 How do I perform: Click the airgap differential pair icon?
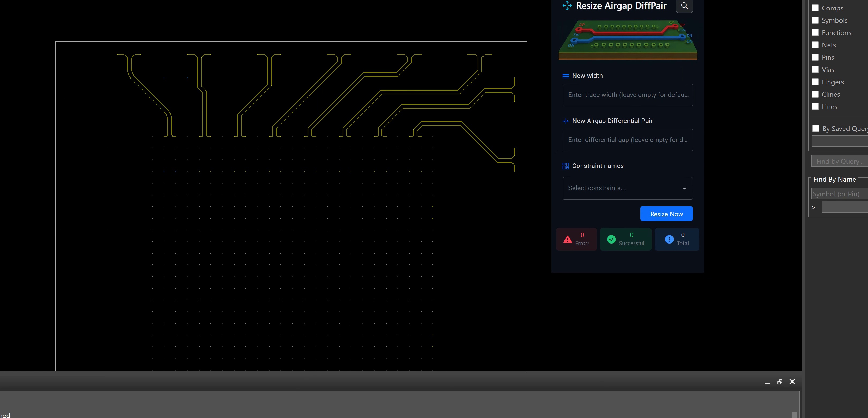(x=566, y=121)
